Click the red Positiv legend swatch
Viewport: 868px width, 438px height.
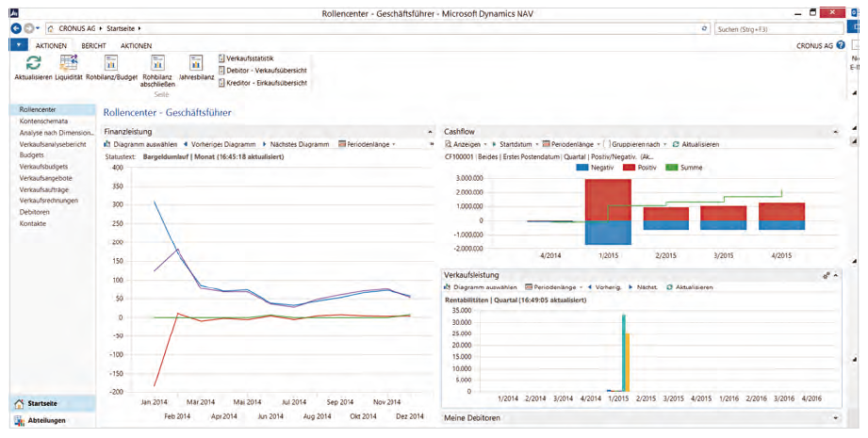[x=630, y=168]
